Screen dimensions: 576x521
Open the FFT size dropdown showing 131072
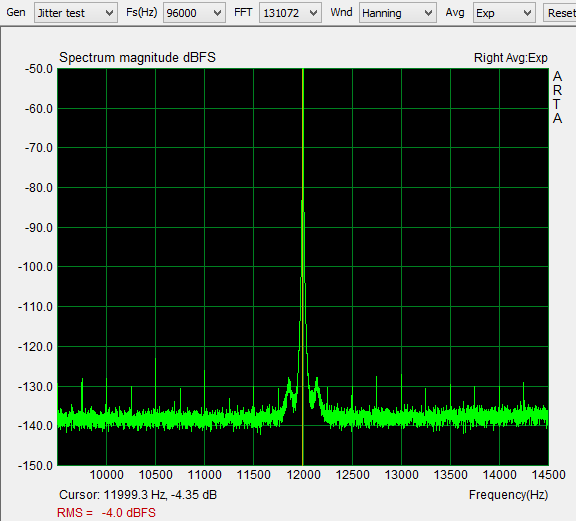[x=290, y=13]
